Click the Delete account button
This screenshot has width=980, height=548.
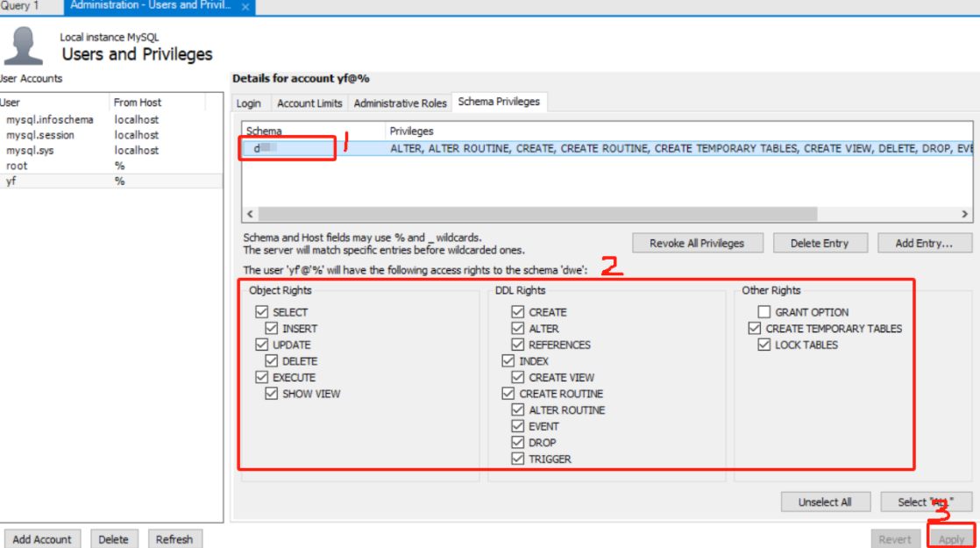(113, 539)
